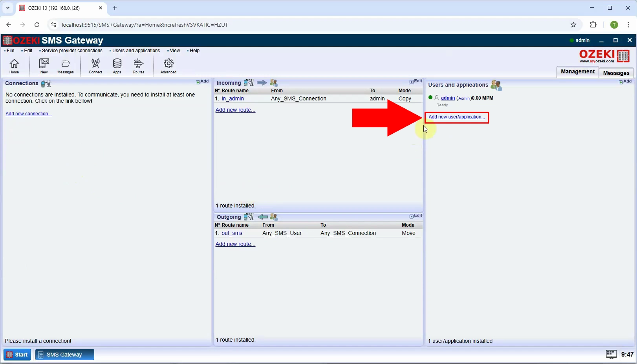Image resolution: width=637 pixels, height=364 pixels.
Task: Bookmark this page with the star icon
Action: [x=573, y=25]
